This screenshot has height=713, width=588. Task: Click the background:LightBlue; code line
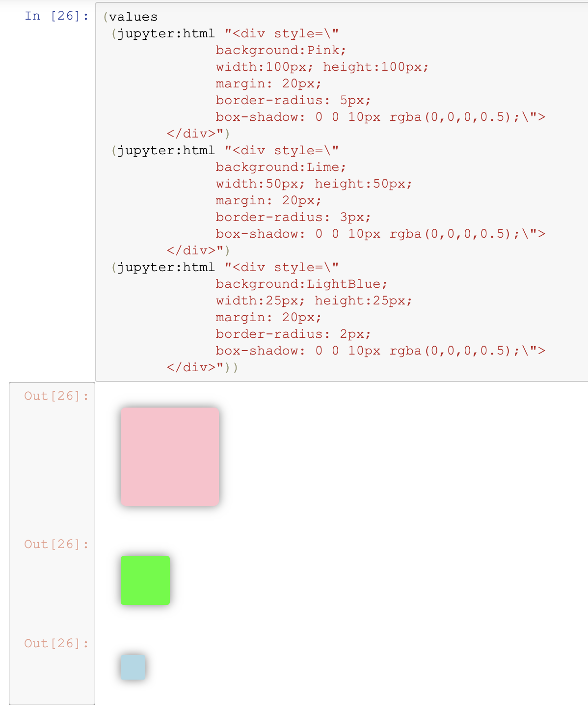[302, 284]
